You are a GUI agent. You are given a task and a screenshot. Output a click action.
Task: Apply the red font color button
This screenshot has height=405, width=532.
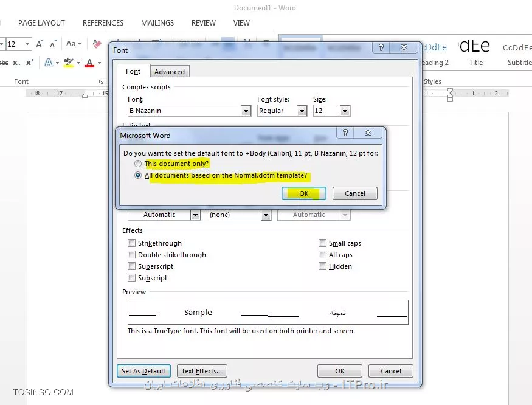click(89, 63)
